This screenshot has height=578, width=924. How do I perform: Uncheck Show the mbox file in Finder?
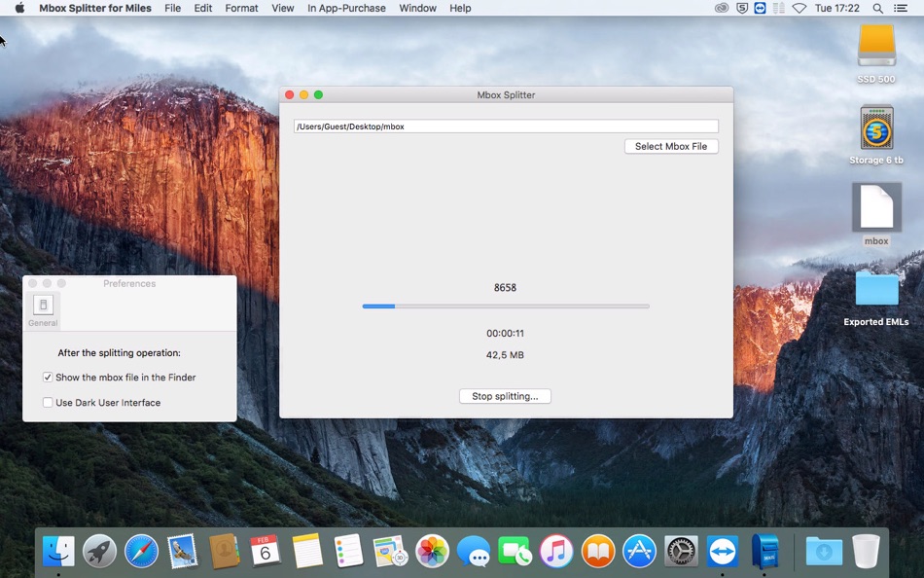pos(48,378)
